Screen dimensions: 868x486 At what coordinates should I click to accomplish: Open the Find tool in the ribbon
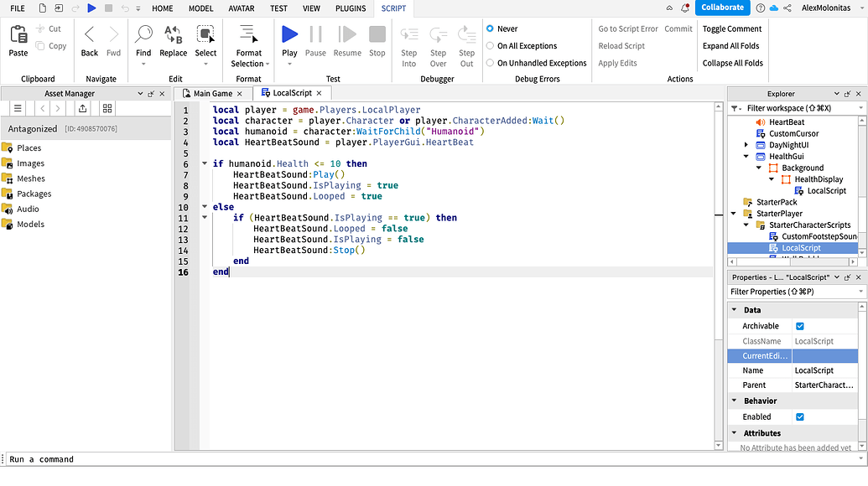click(x=143, y=40)
